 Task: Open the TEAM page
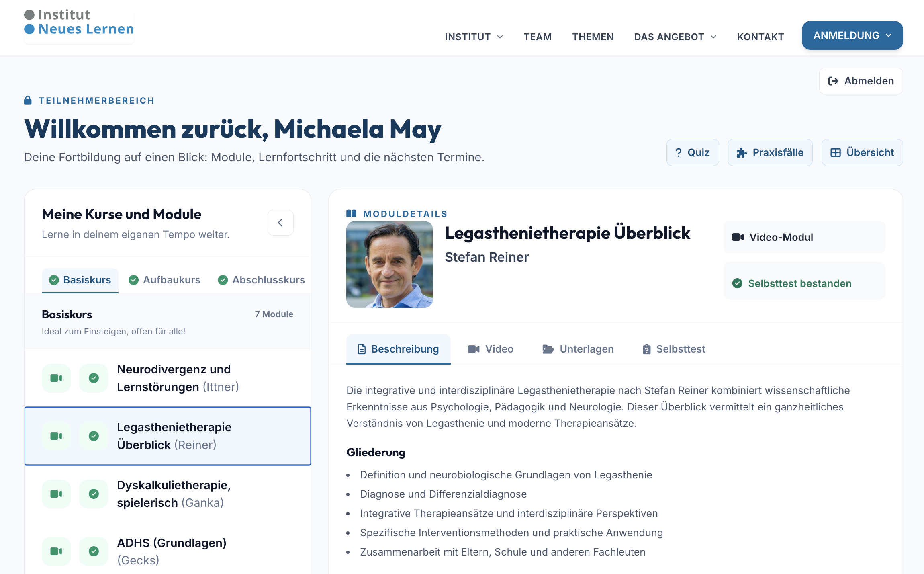(x=538, y=37)
